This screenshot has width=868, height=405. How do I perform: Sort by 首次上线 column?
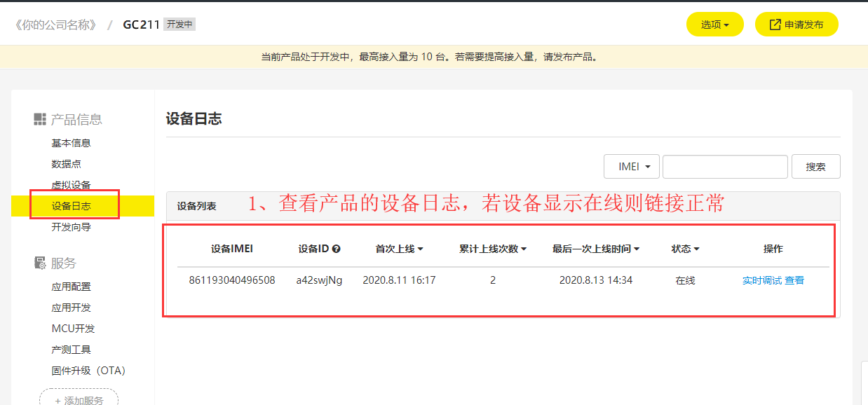399,249
